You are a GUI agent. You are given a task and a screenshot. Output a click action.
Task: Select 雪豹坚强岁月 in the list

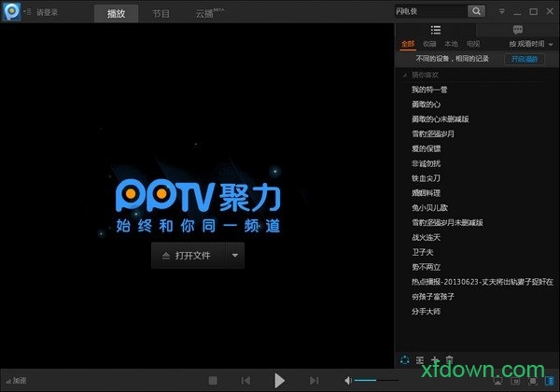click(x=433, y=133)
